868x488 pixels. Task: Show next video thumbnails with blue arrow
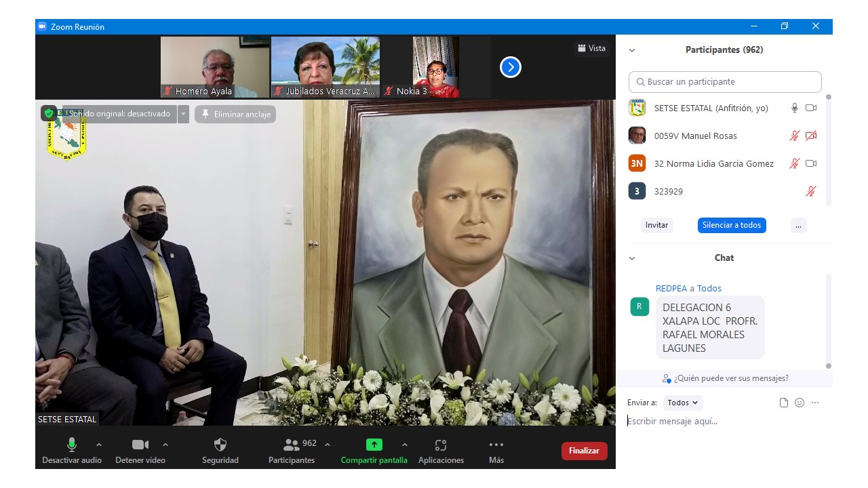pos(510,67)
